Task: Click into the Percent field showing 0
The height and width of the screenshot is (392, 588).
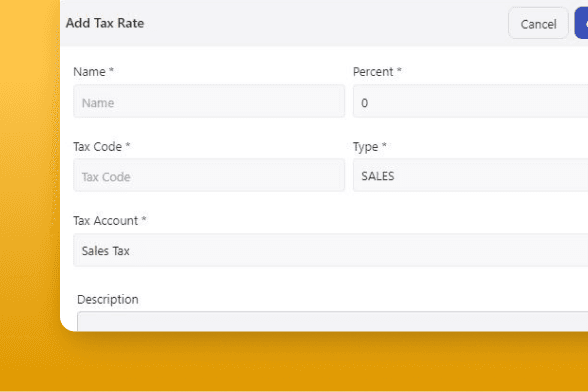Action: point(470,101)
